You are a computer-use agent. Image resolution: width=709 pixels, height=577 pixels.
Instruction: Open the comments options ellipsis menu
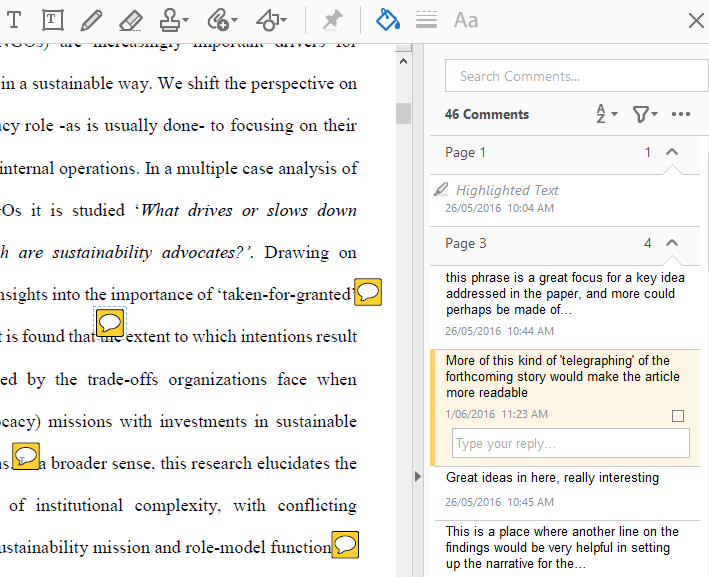coord(681,114)
